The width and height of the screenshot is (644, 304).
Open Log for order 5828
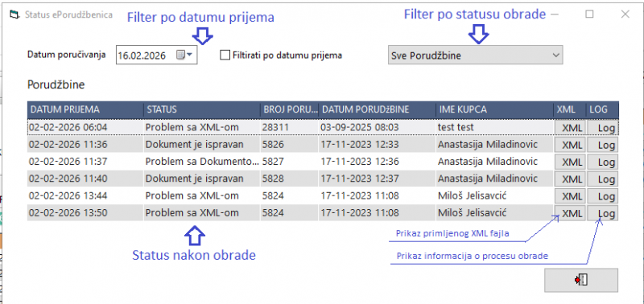click(x=602, y=179)
